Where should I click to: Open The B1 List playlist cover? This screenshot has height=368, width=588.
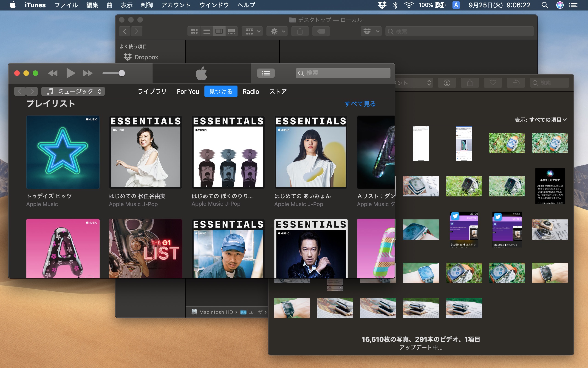click(x=146, y=248)
